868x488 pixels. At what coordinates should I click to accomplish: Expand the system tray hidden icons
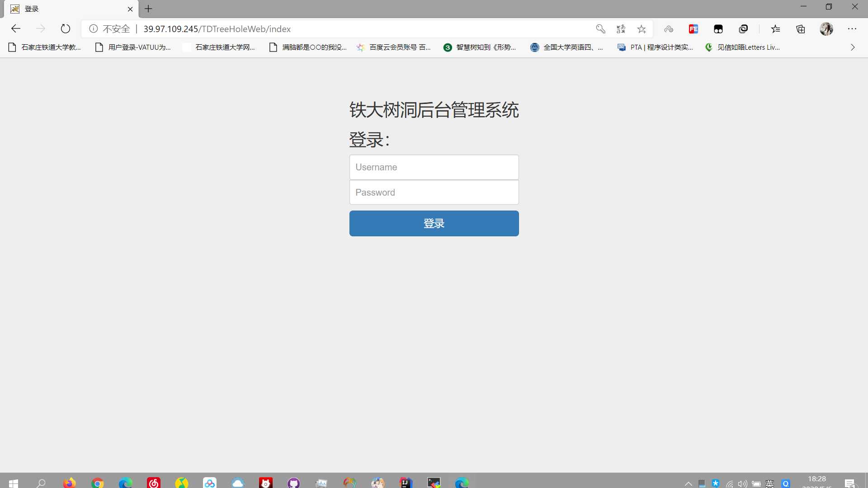(688, 483)
